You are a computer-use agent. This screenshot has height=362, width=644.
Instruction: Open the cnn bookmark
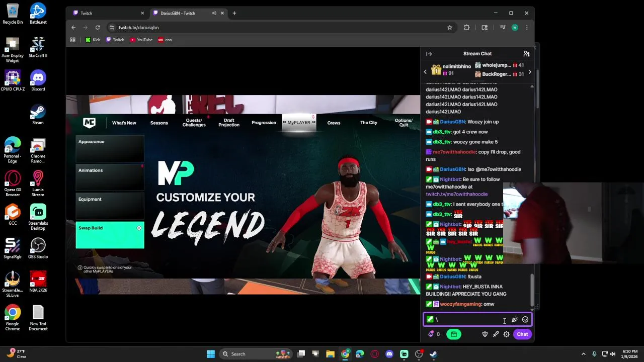(165, 40)
